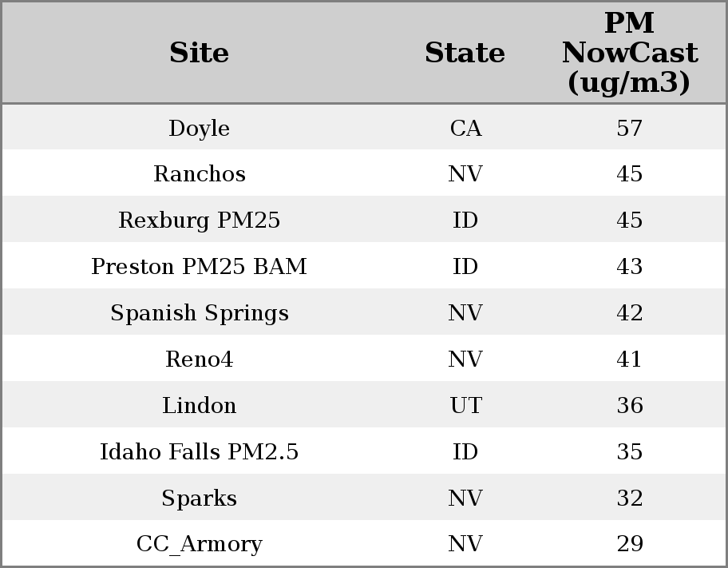
Task: Click the NowCast value 29
Action: coord(629,544)
